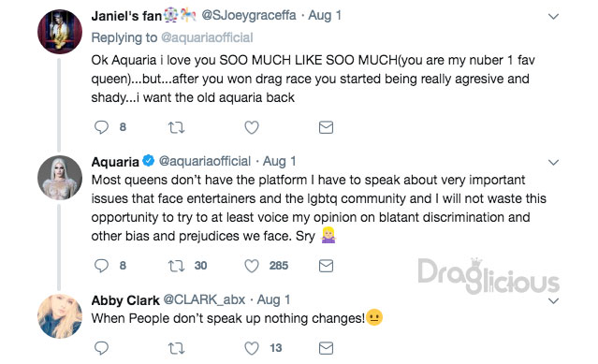Image resolution: width=598 pixels, height=364 pixels.
Task: Reply to Aquaria's tweet
Action: point(101,266)
